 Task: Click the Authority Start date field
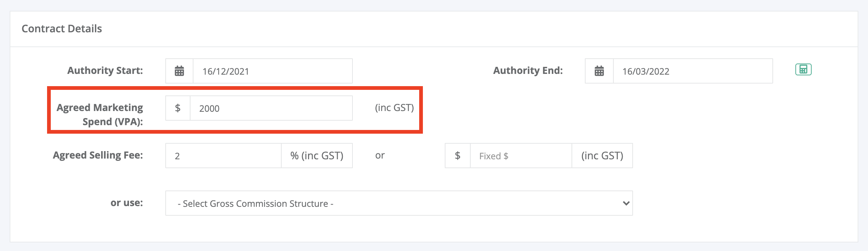click(x=273, y=71)
